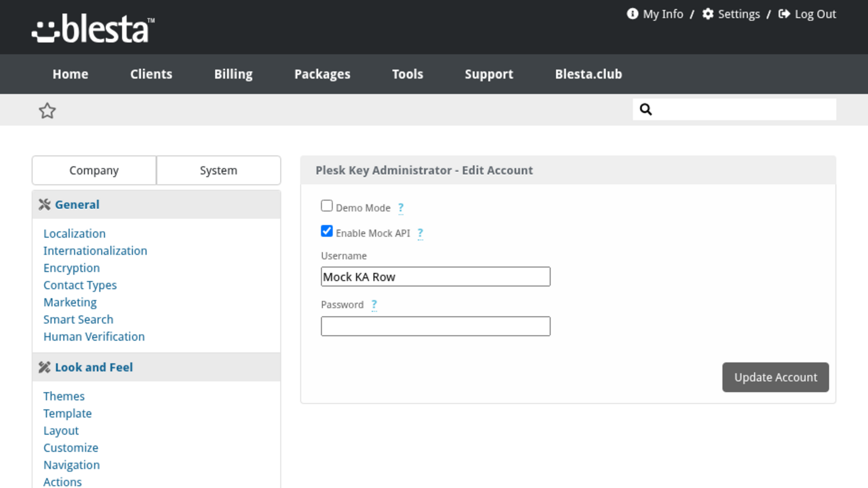Screen dimensions: 868x488
Task: Focus the Password input field
Action: click(435, 326)
